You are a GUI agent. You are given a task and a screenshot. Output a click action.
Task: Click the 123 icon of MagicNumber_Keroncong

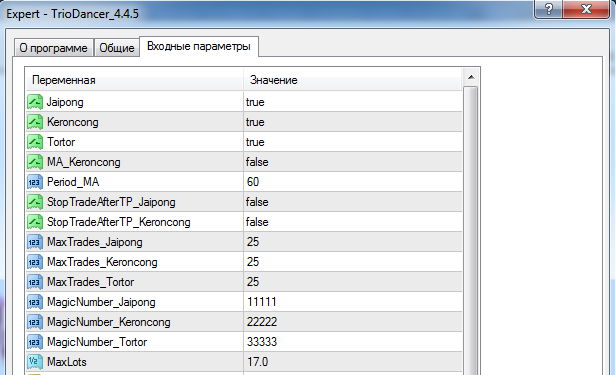35,322
